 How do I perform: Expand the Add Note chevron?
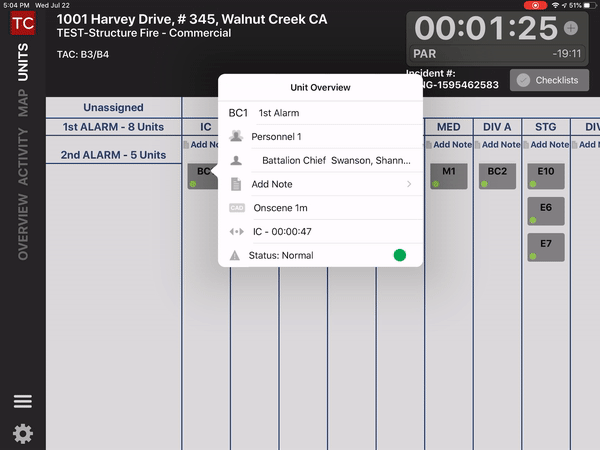click(x=409, y=184)
